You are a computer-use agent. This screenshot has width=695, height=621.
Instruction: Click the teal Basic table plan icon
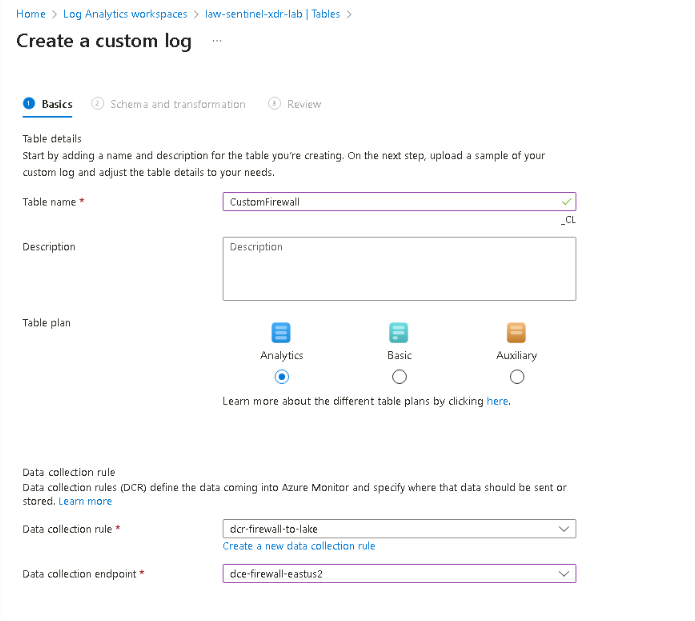click(x=398, y=332)
